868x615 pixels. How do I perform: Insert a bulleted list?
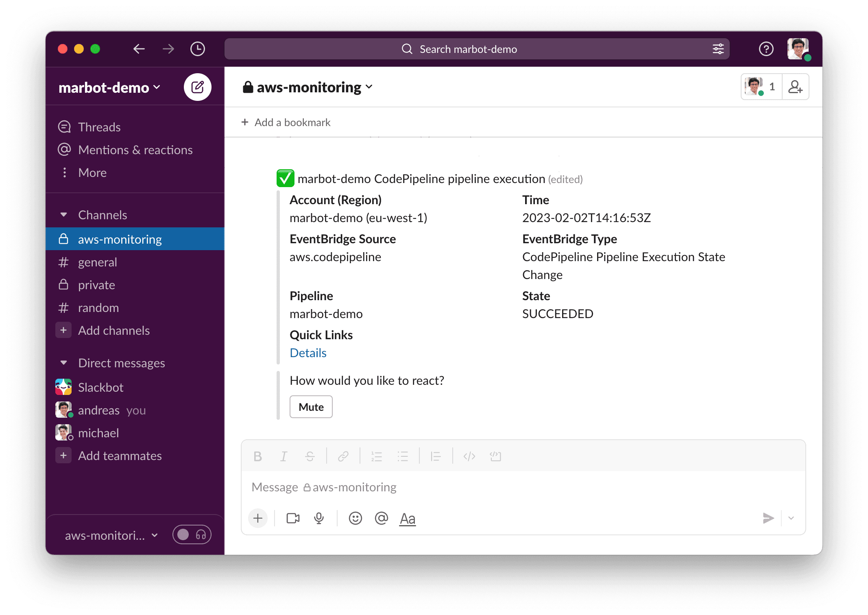click(x=402, y=456)
